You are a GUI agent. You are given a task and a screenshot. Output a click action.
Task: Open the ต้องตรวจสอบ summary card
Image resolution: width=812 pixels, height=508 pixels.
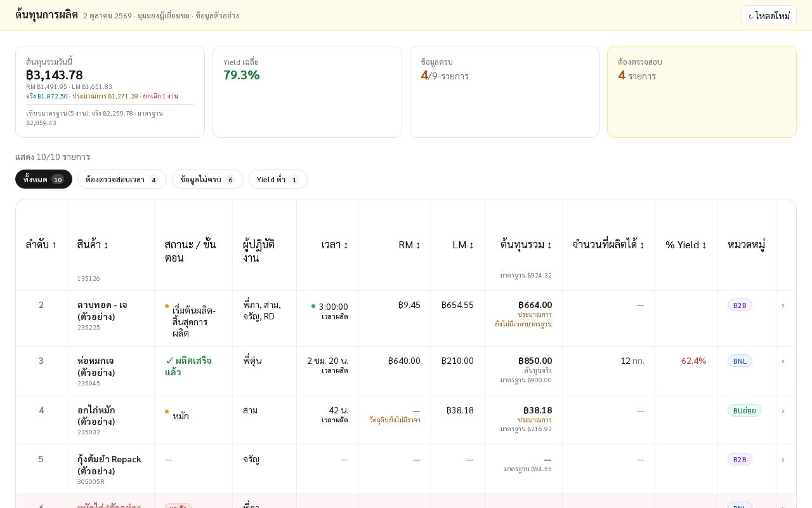[702, 91]
